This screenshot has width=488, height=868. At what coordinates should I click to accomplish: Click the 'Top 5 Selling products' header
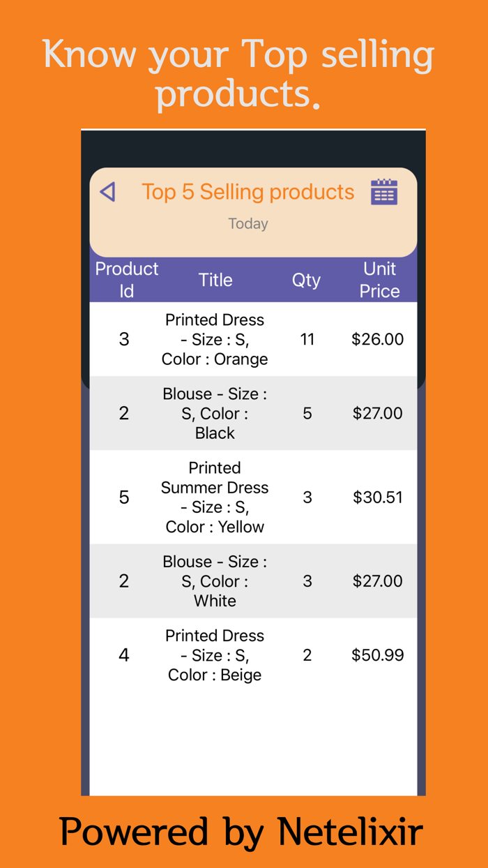pyautogui.click(x=248, y=191)
